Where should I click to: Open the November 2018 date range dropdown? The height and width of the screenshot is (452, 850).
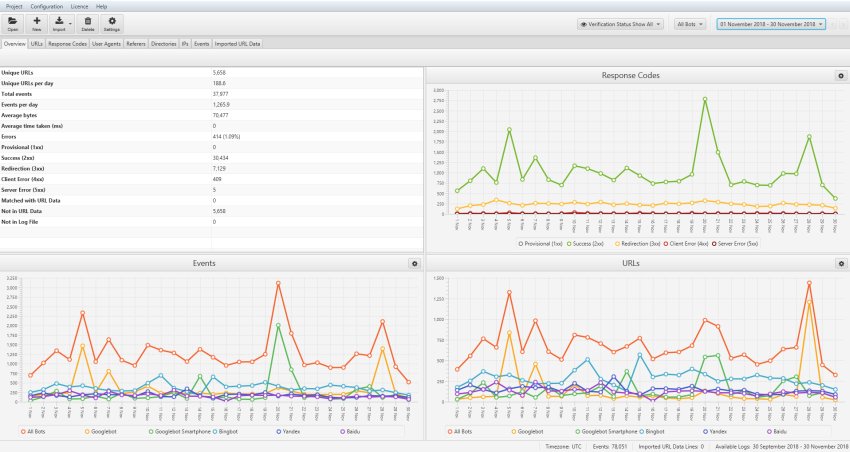[771, 23]
